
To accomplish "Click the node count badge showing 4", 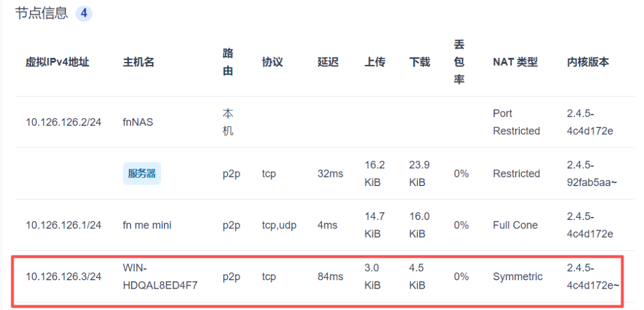I will tap(83, 13).
